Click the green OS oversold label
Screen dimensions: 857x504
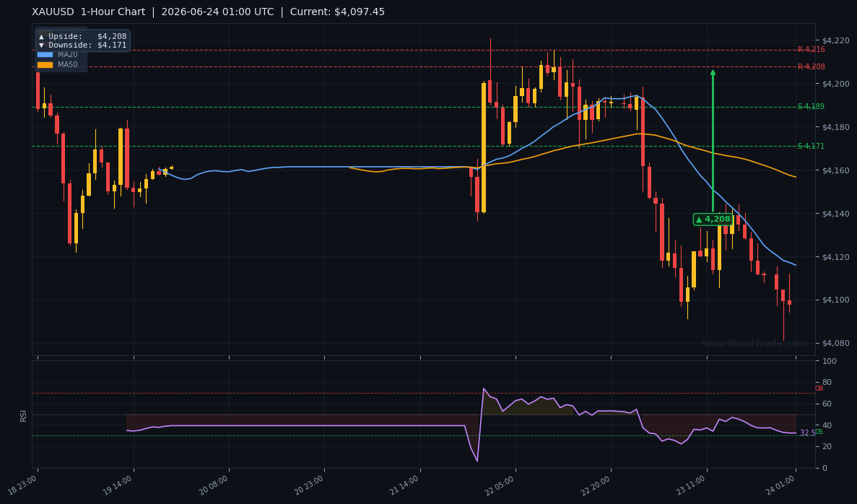pyautogui.click(x=819, y=432)
